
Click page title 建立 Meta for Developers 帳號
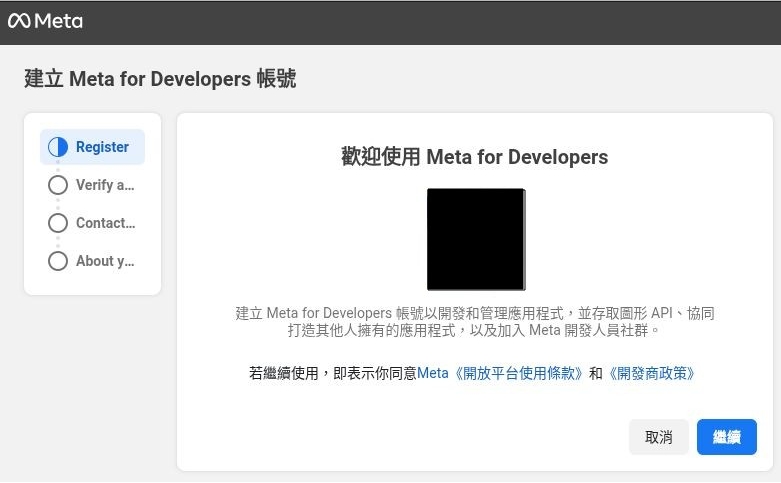[x=160, y=79]
